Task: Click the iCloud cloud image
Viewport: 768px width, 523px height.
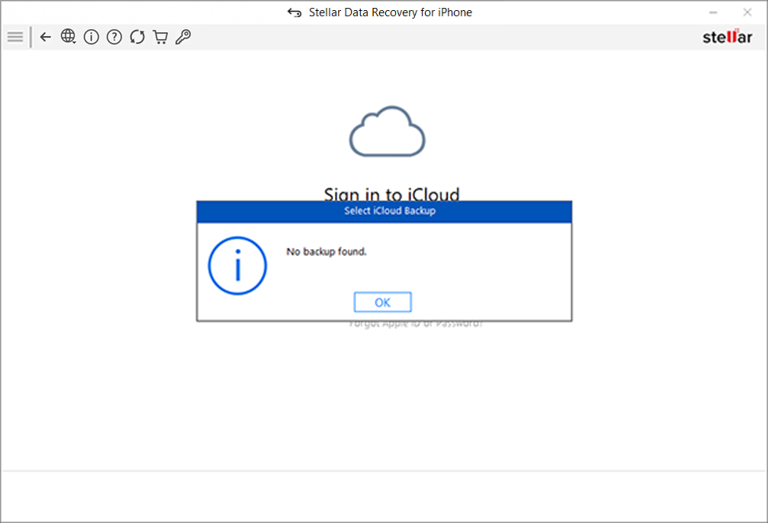Action: pos(387,131)
